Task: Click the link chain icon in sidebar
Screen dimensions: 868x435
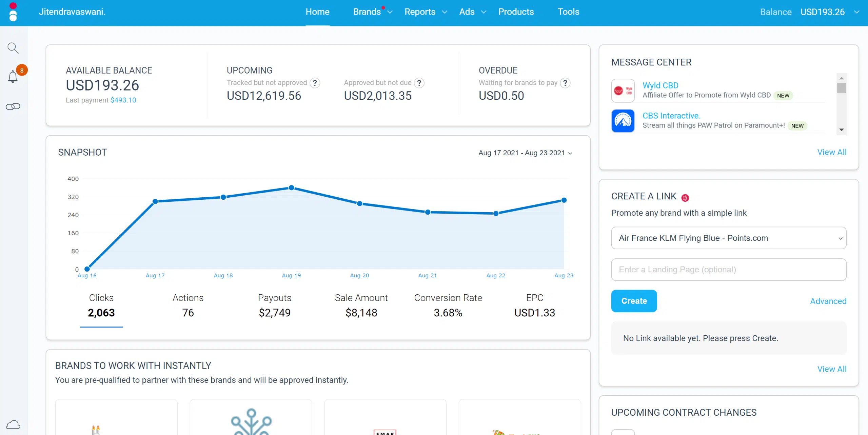Action: click(13, 106)
